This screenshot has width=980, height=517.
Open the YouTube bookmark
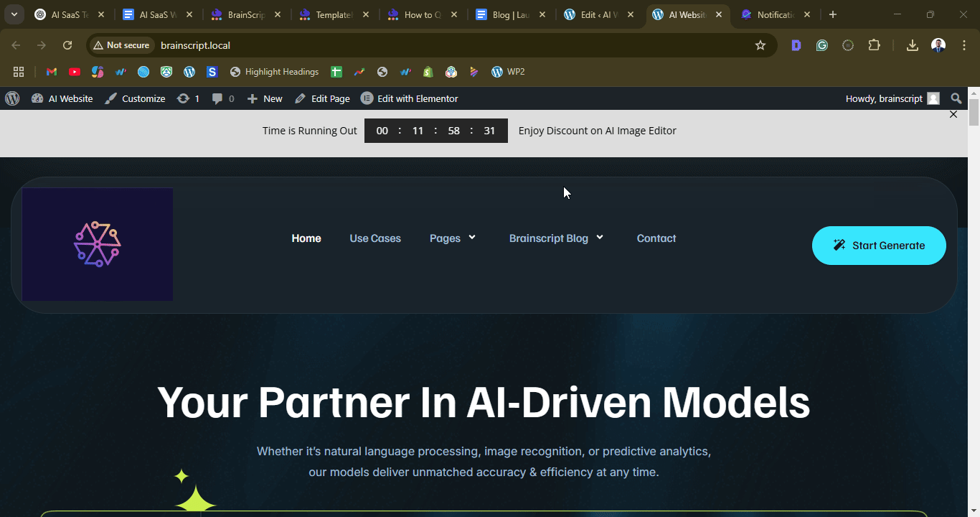point(75,72)
